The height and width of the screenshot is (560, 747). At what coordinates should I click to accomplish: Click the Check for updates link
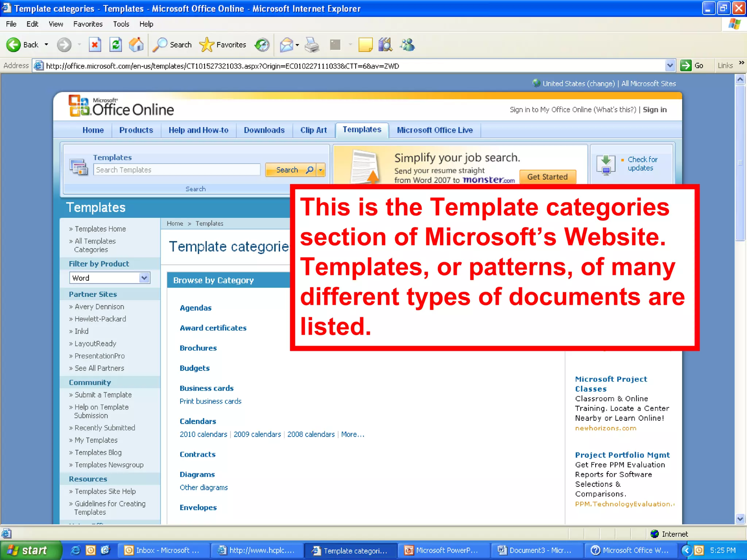click(642, 164)
